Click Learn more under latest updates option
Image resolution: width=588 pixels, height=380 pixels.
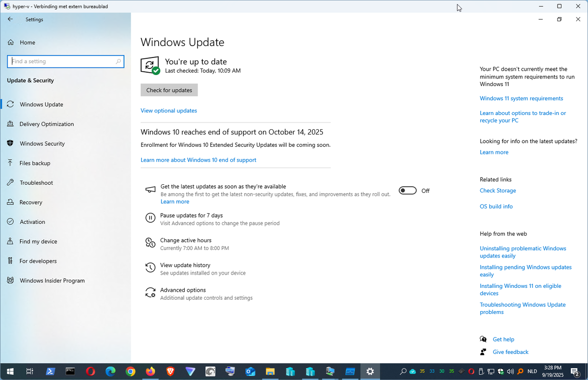click(x=175, y=202)
